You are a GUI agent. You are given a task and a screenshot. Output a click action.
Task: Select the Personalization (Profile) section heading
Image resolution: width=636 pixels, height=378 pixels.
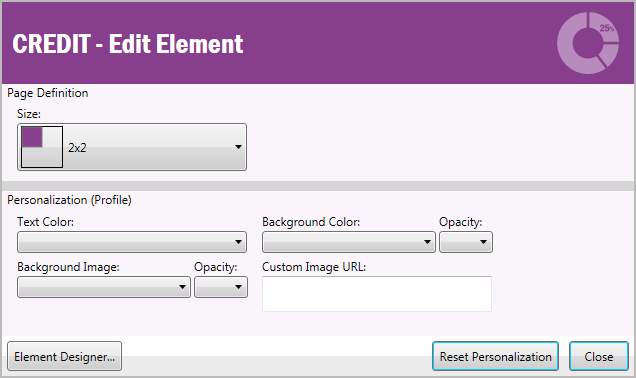click(x=69, y=200)
